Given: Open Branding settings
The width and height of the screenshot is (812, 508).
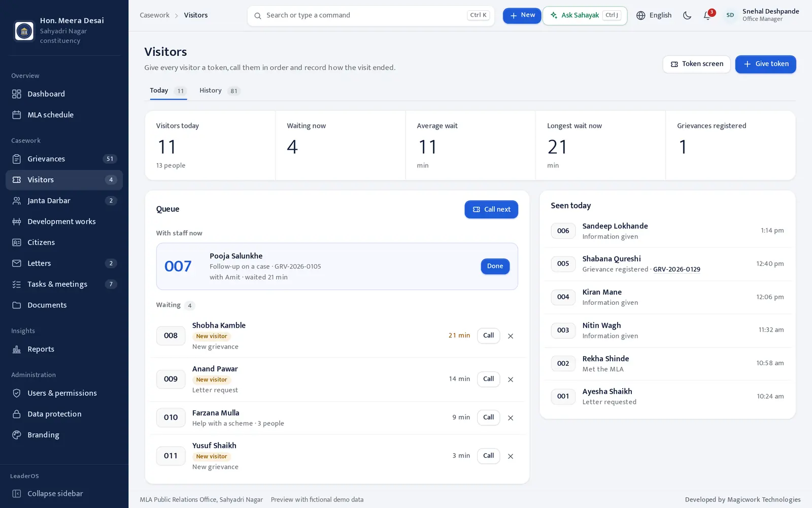Looking at the screenshot, I should point(64,435).
